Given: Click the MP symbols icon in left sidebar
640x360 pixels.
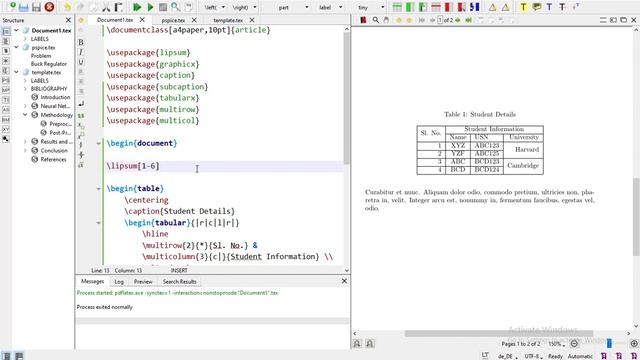Looking at the screenshot, I should (6, 90).
